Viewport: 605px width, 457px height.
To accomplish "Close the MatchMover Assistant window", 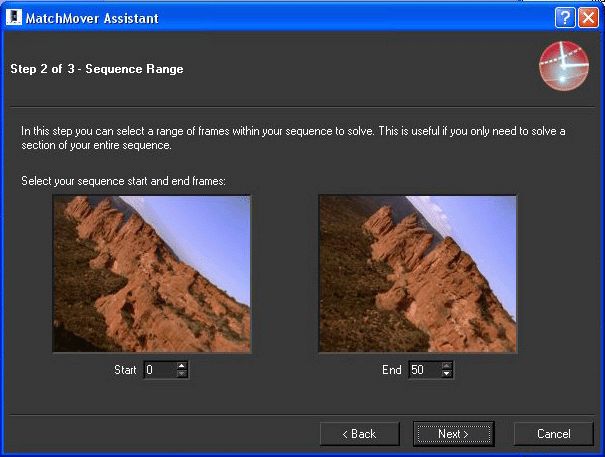I will click(588, 18).
